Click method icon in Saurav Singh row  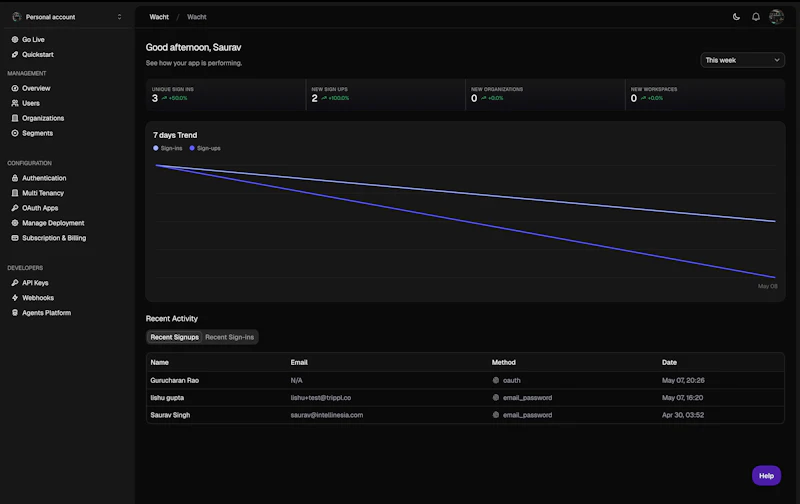(495, 415)
